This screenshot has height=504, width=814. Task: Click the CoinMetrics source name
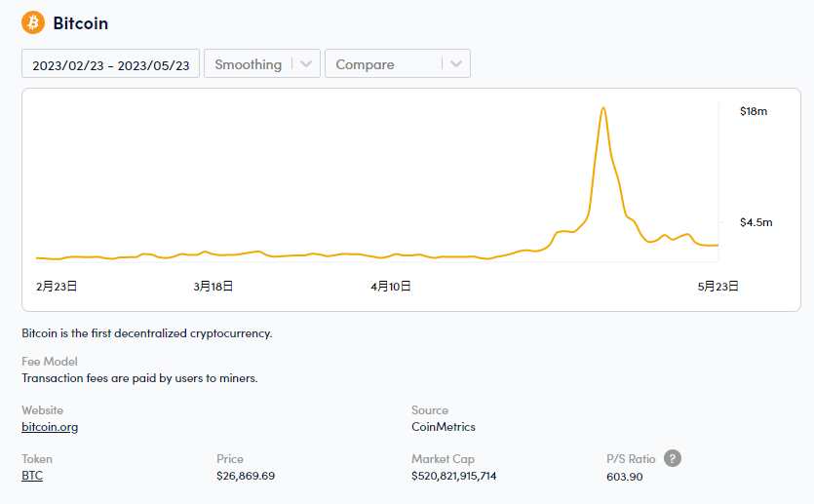444,427
